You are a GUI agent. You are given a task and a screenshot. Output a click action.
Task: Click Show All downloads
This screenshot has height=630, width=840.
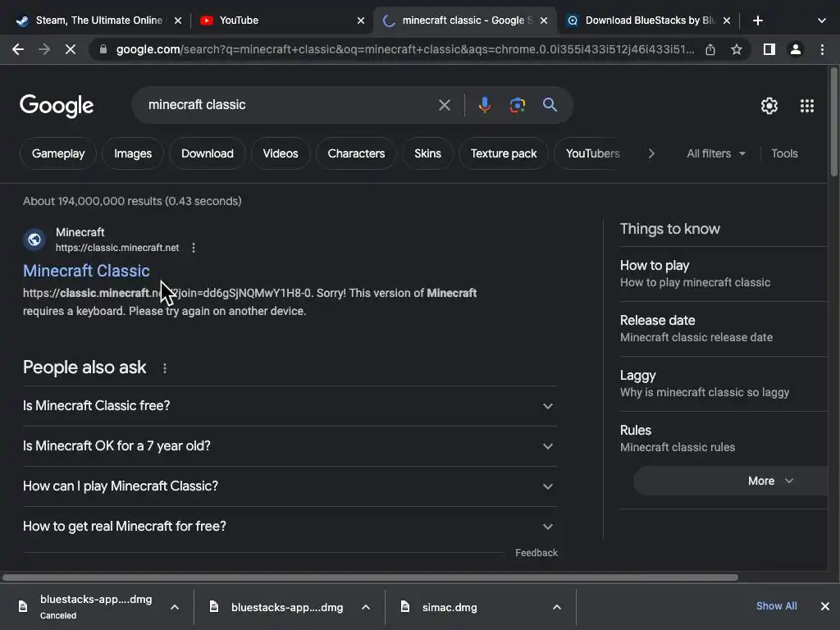tap(776, 606)
